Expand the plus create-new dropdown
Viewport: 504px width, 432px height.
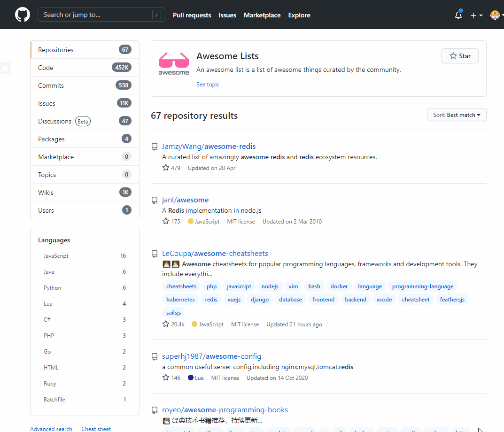tap(476, 15)
